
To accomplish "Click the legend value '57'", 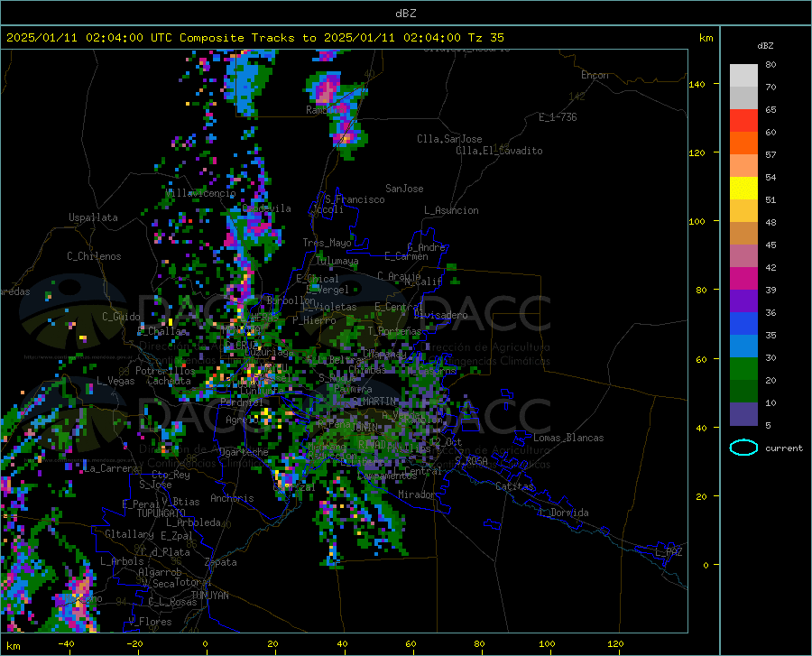I will (770, 155).
